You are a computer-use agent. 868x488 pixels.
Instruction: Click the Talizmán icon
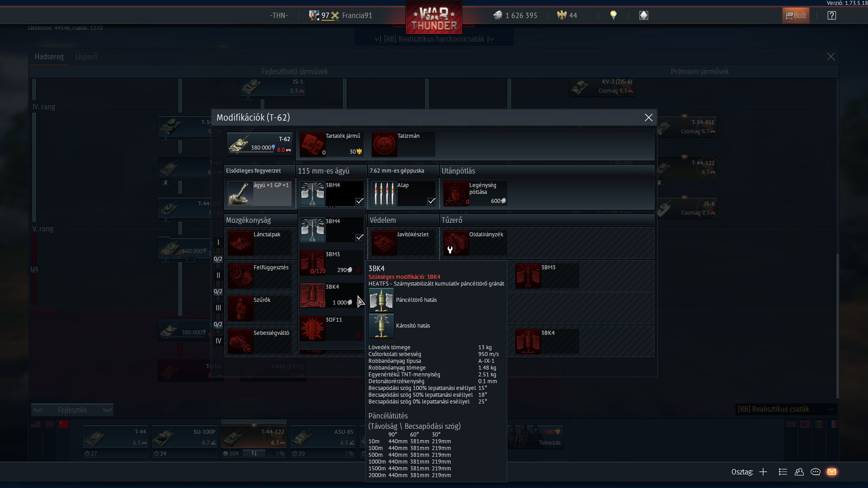pyautogui.click(x=384, y=145)
